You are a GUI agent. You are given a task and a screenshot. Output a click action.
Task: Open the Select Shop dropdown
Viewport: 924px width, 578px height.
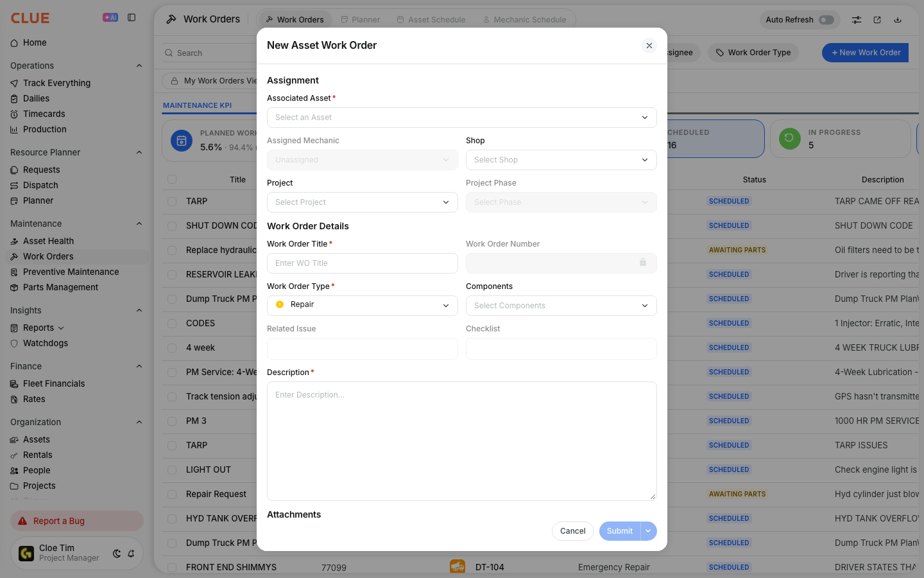pos(561,160)
